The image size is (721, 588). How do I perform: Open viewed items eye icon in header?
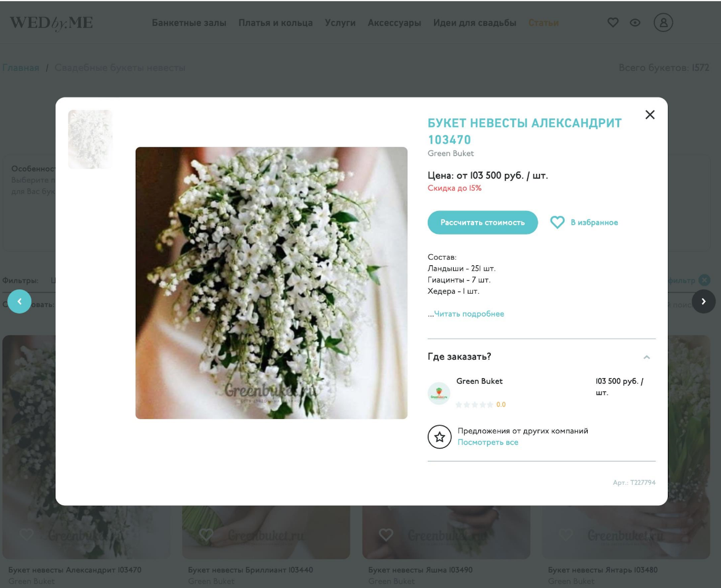[x=635, y=22]
